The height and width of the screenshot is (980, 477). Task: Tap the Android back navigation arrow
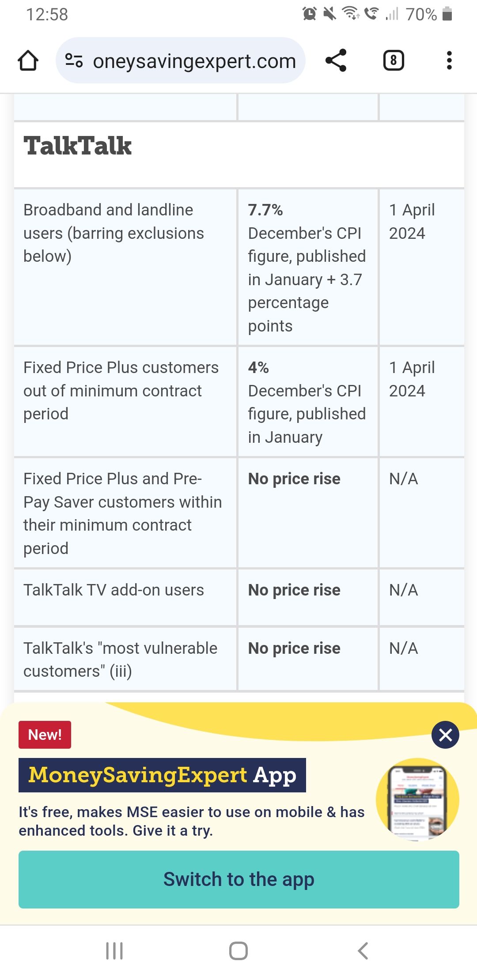[363, 950]
